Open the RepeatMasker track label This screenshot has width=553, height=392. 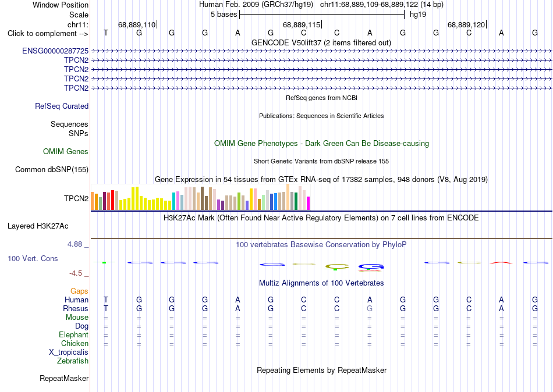(x=64, y=378)
